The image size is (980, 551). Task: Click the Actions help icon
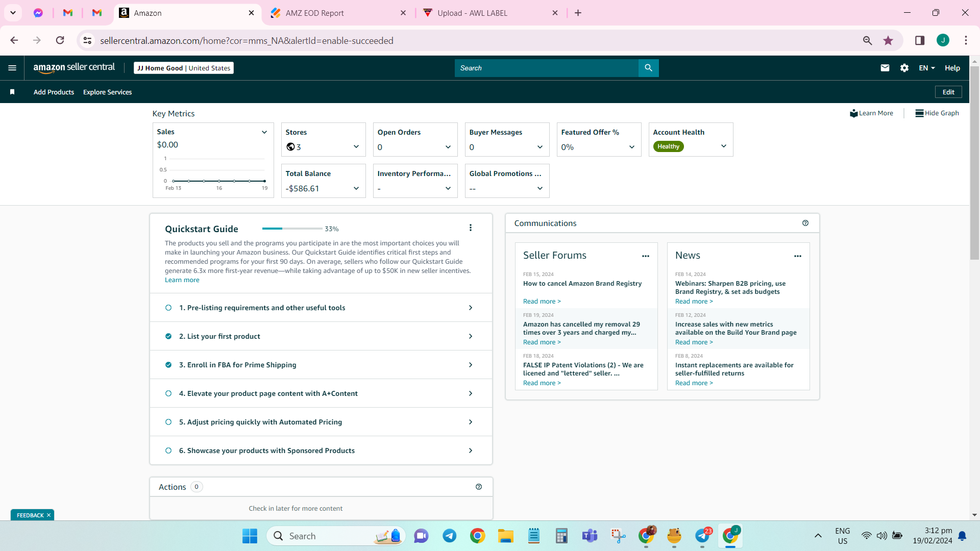coord(479,487)
